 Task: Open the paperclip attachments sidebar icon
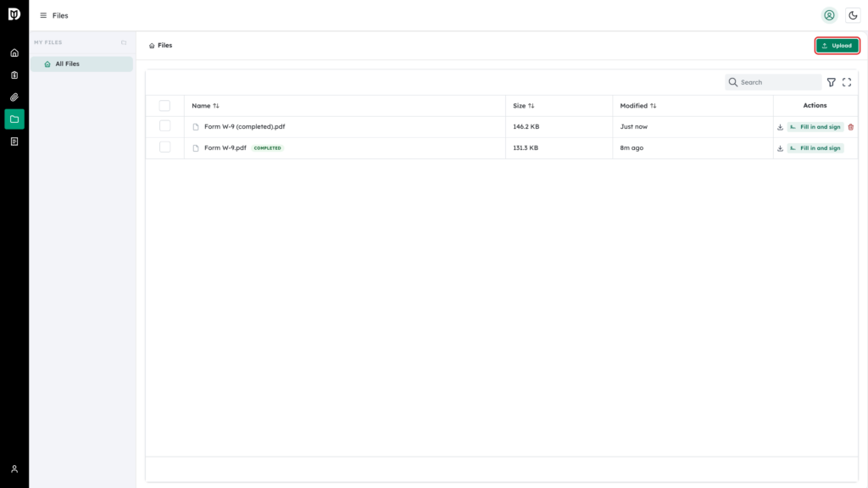(14, 97)
